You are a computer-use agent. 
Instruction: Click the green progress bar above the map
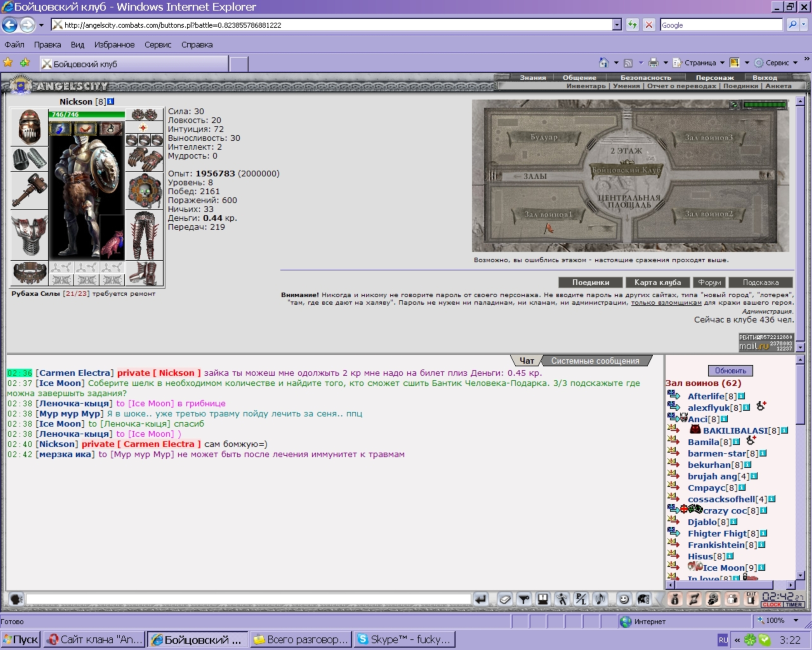coord(765,104)
